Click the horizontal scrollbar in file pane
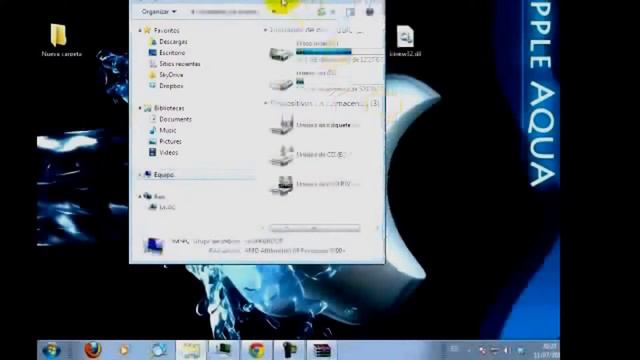This screenshot has width=640, height=360. tap(315, 228)
